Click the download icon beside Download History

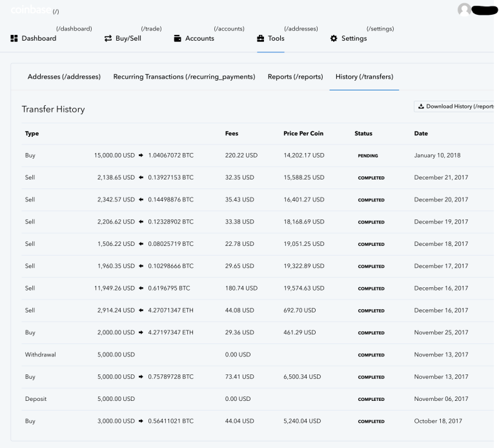pyautogui.click(x=421, y=107)
